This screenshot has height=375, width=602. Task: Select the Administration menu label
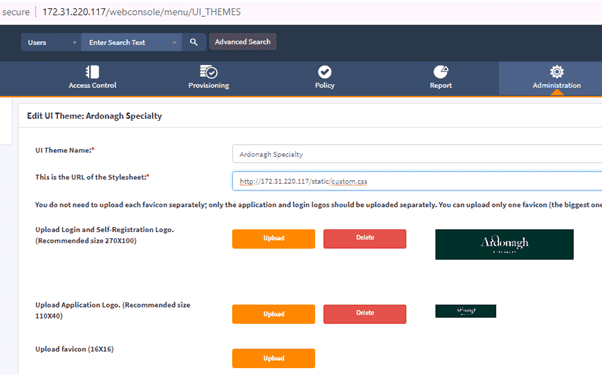click(557, 86)
